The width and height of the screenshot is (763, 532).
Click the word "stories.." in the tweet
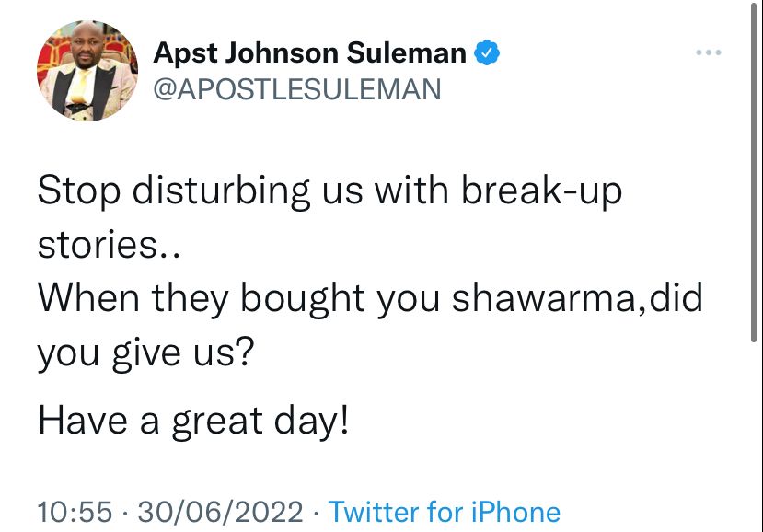(109, 245)
